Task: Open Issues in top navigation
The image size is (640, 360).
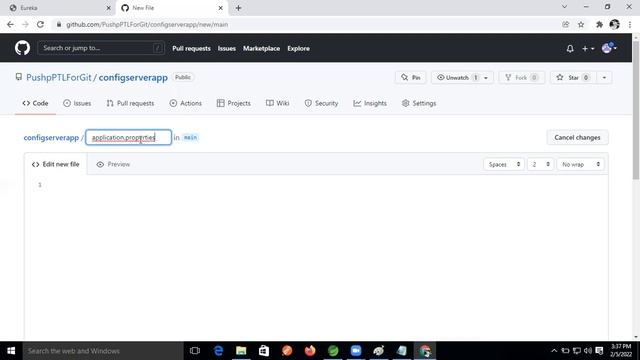Action: pos(227,48)
